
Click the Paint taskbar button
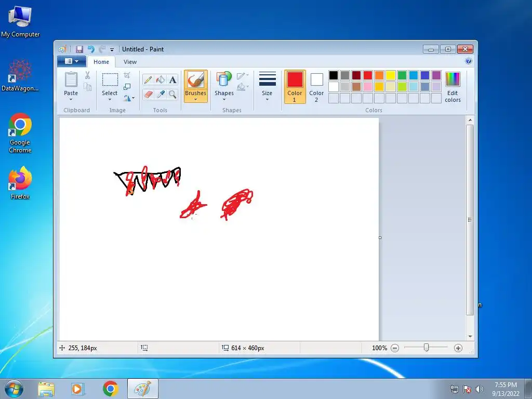[142, 389]
